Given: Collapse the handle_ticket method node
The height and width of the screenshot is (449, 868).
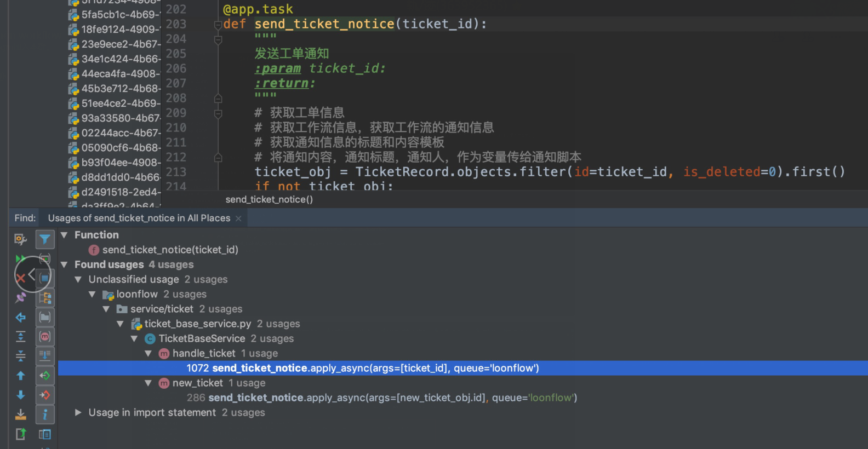Looking at the screenshot, I should pos(148,353).
